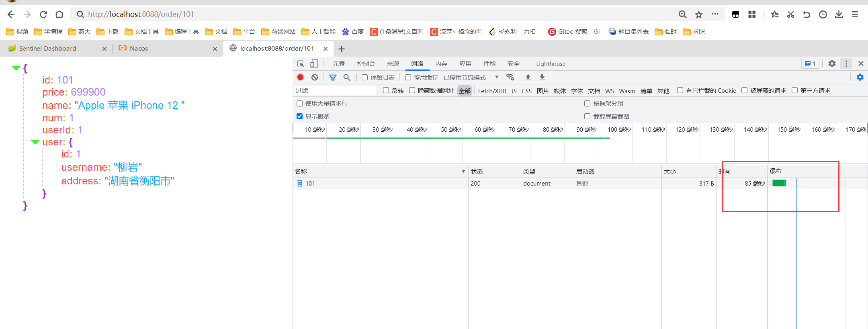The image size is (868, 329).
Task: Import HAR file upload arrow
Action: [x=528, y=77]
